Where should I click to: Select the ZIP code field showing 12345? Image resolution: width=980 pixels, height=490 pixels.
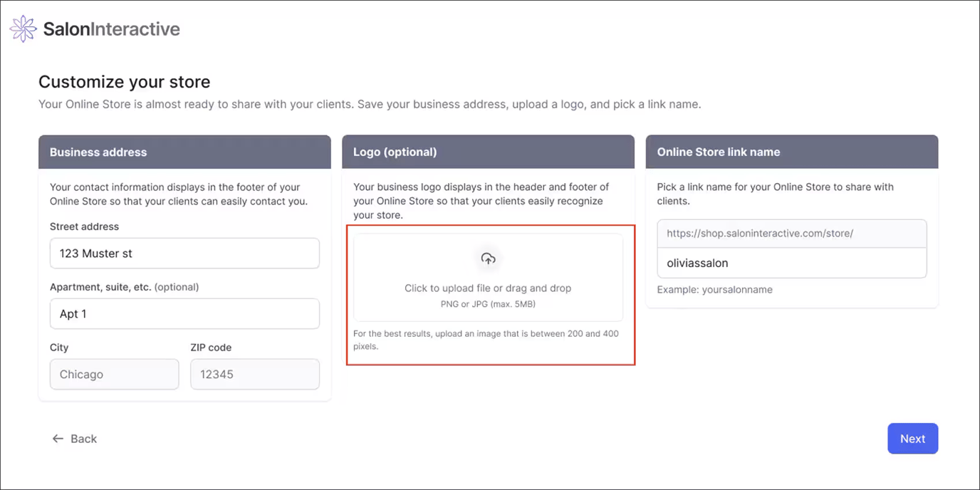254,374
